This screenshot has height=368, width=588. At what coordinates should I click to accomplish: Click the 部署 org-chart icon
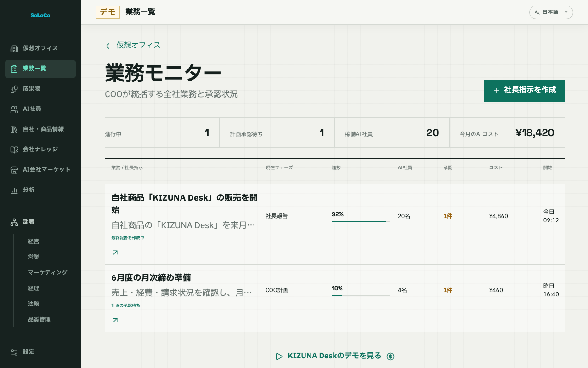point(14,222)
